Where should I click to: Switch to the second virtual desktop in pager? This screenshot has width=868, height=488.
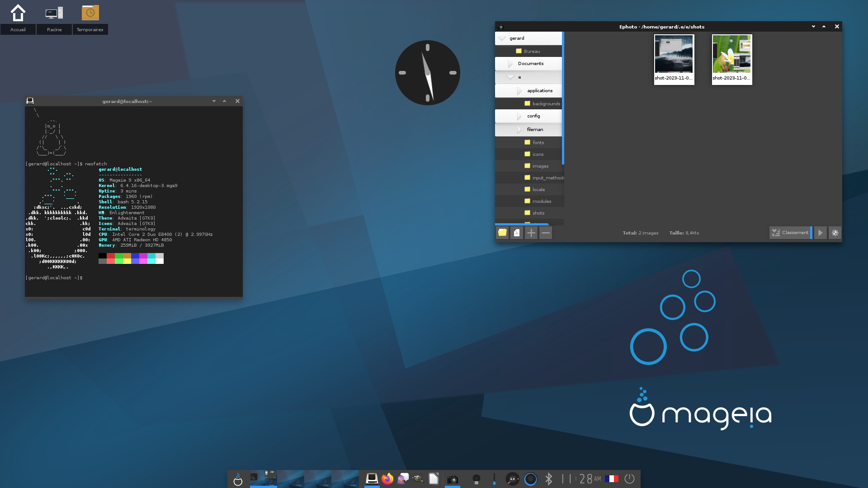coord(291,479)
